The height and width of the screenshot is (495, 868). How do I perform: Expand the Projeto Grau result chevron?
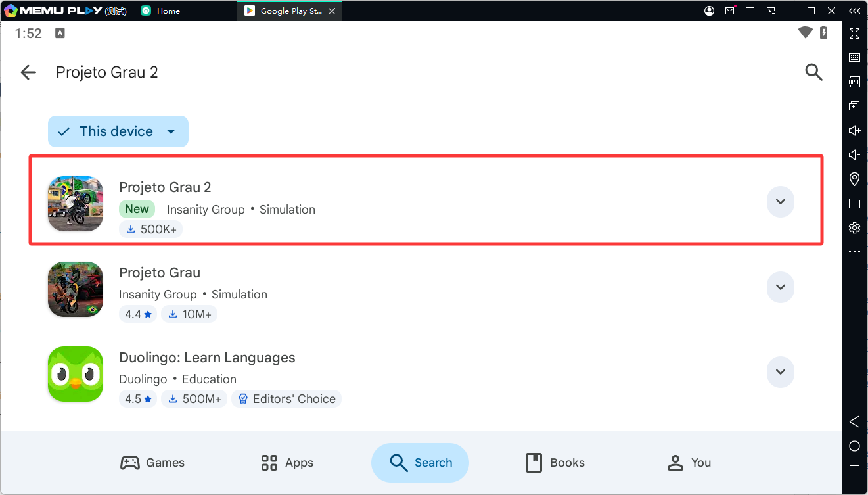(x=781, y=287)
